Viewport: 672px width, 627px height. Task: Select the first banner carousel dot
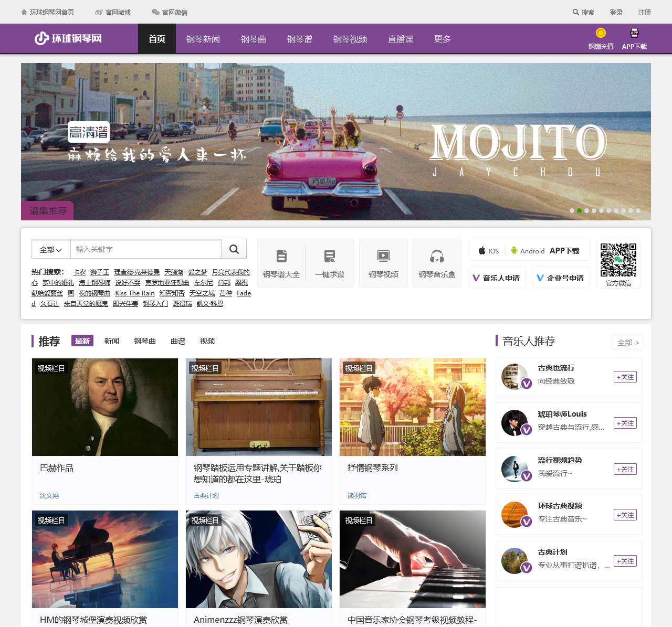(572, 210)
